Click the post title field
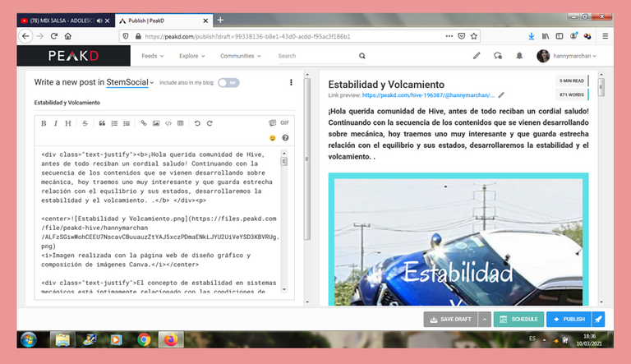Screen dimensions: 631x364 [164, 103]
